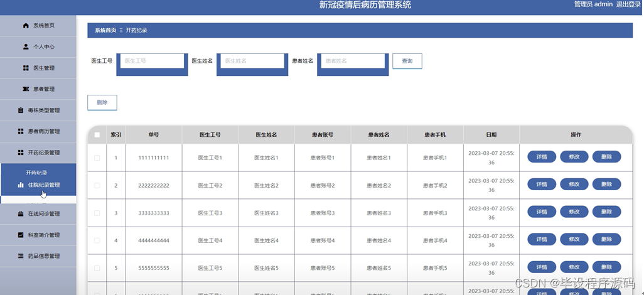The image size is (644, 295).
Task: Click the 新冠疫情后病历管理系统 title
Action: click(365, 5)
